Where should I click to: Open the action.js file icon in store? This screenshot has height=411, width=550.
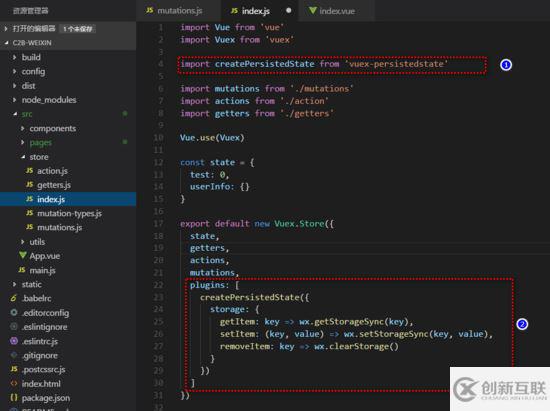29,171
